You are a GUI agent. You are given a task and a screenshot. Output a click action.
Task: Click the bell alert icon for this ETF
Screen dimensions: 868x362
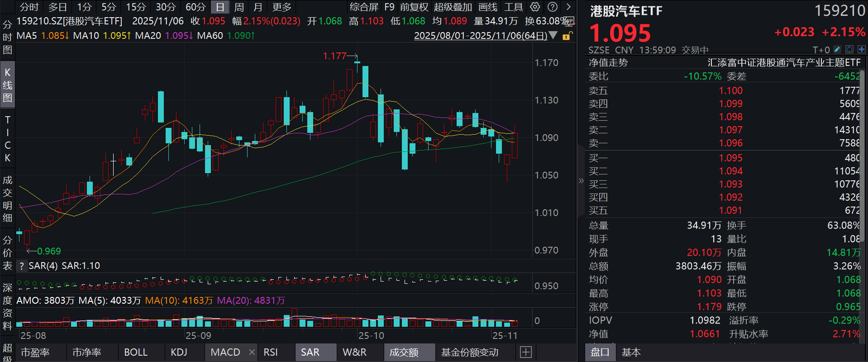coord(849,49)
